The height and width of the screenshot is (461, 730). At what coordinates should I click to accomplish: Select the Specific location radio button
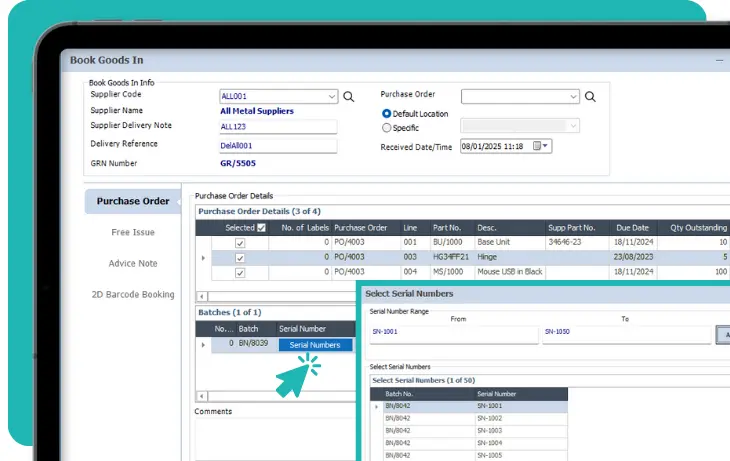387,128
